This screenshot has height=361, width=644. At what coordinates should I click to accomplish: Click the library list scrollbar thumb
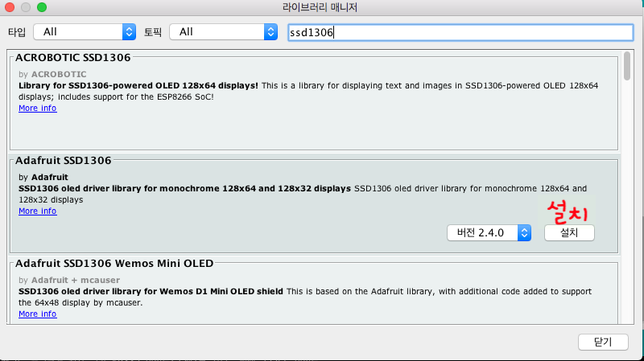point(627,66)
